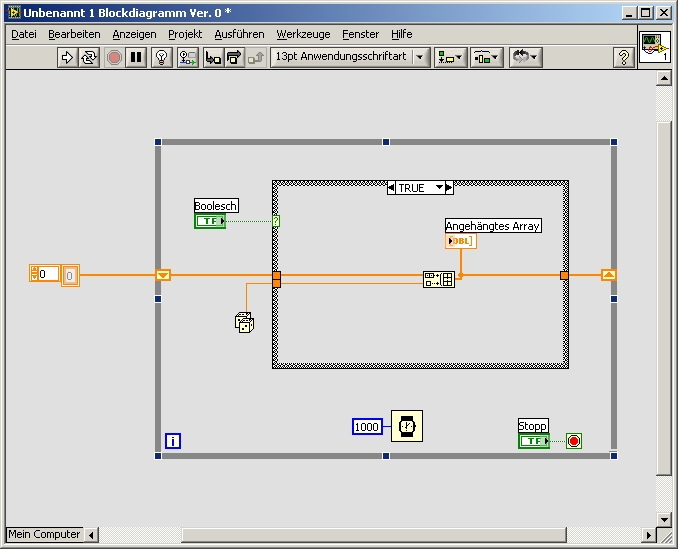This screenshot has height=549, width=678.
Task: Open the Bearbeiten menu
Action: (x=74, y=34)
